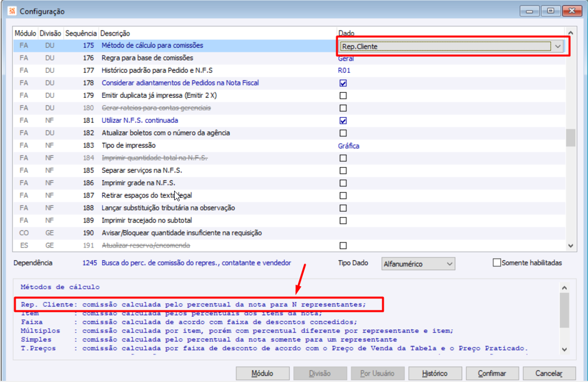Sort by Sequência column header
This screenshot has width=588, height=382.
point(81,33)
